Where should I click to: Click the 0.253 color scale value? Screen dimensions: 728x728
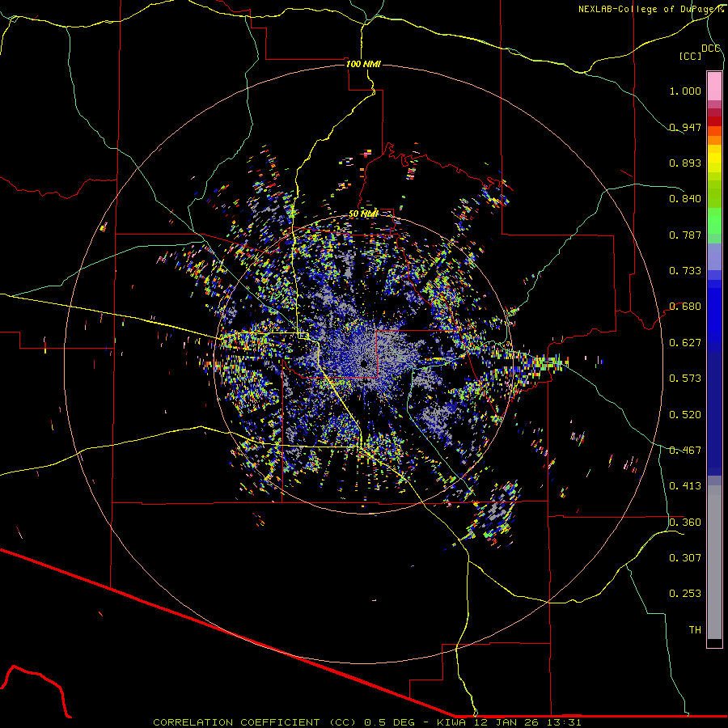[x=685, y=594]
